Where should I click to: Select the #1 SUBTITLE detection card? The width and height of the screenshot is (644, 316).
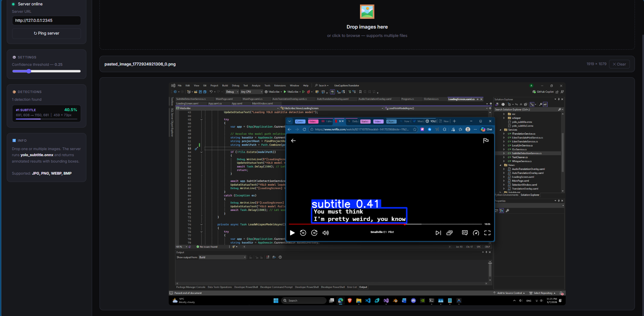[x=46, y=114]
